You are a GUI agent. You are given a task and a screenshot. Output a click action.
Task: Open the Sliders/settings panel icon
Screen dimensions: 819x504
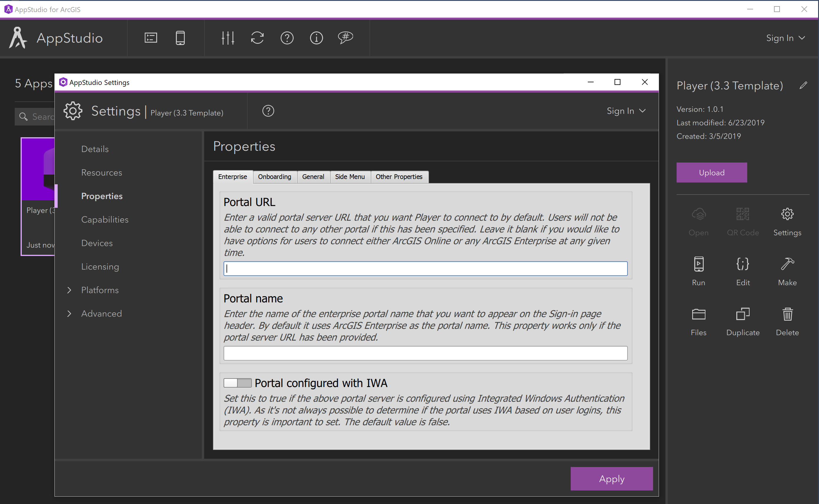228,37
